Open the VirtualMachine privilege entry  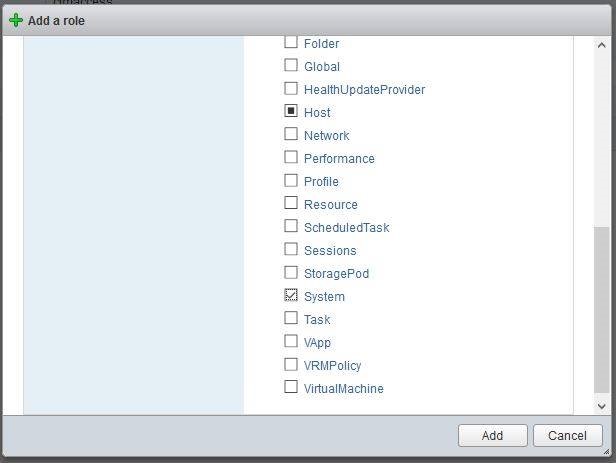point(343,389)
